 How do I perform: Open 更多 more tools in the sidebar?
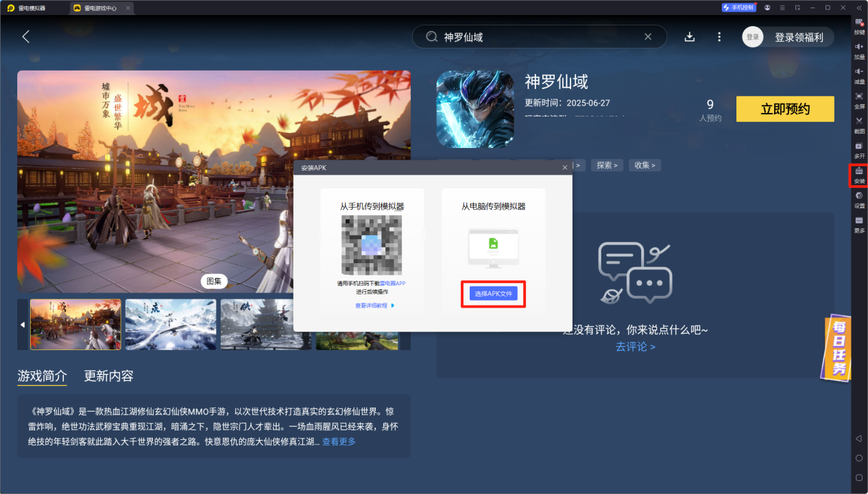[x=859, y=225]
